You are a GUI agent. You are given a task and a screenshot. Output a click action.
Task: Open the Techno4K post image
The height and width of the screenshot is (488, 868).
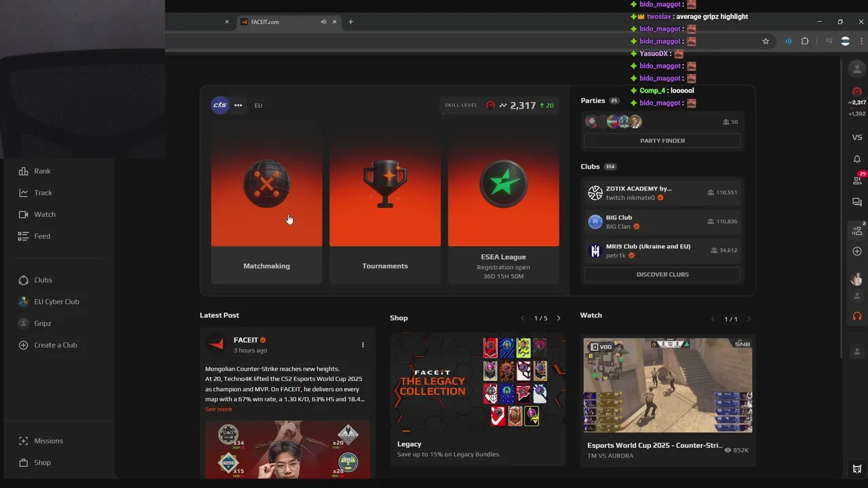coord(288,449)
